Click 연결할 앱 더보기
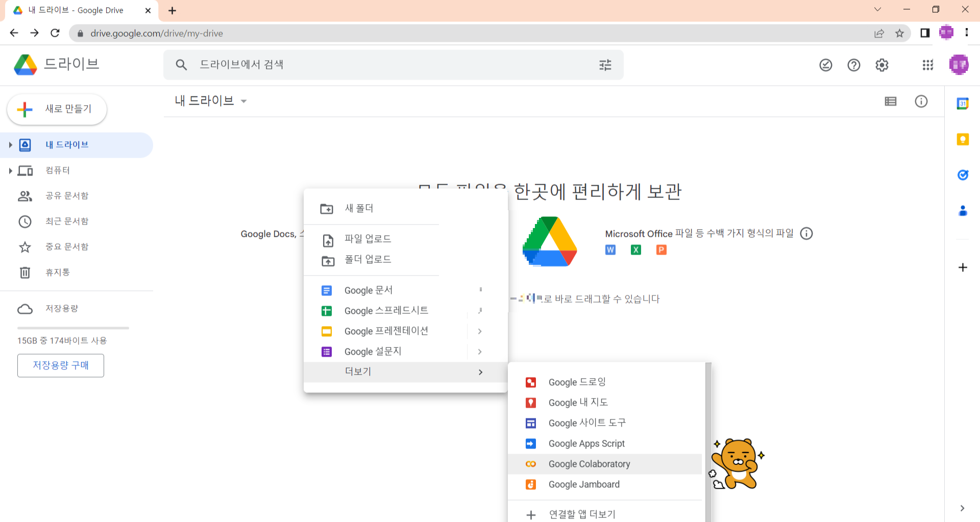 (x=605, y=514)
